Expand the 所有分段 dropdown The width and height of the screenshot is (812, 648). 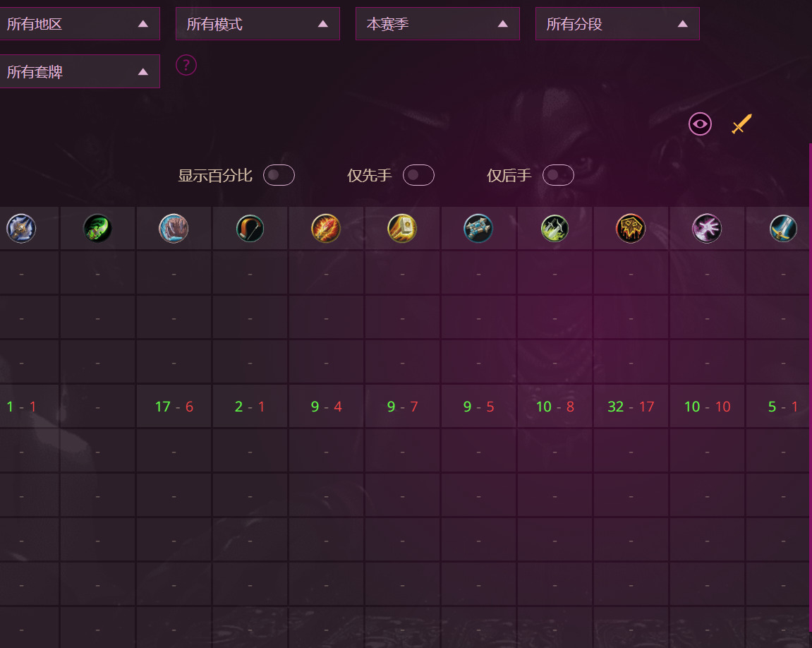click(617, 24)
